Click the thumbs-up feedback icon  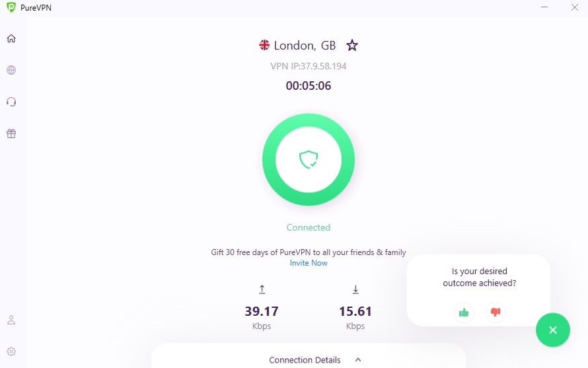coord(464,312)
